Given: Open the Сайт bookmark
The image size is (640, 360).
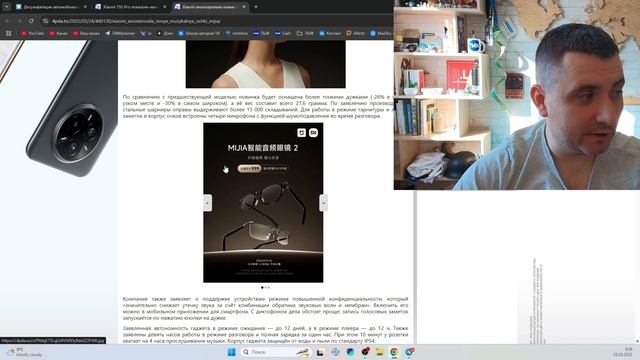Looking at the screenshot, I should click(283, 33).
